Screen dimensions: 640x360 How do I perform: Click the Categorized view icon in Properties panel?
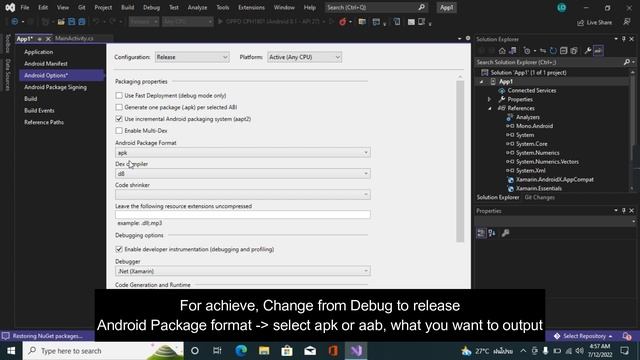pos(481,233)
